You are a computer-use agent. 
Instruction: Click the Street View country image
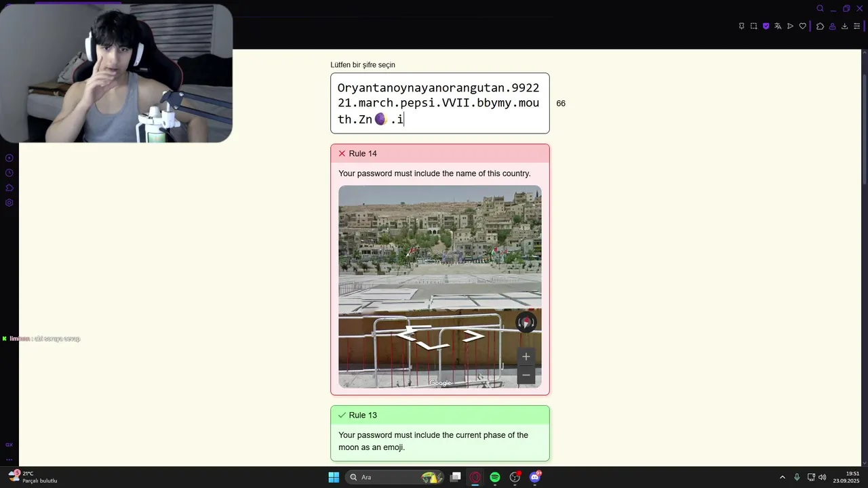point(440,287)
